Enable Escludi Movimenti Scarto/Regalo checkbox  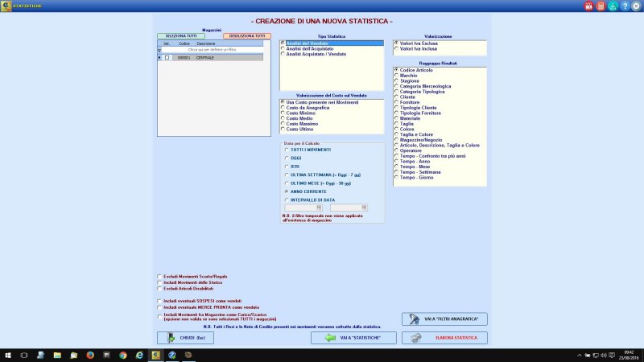[x=159, y=276]
